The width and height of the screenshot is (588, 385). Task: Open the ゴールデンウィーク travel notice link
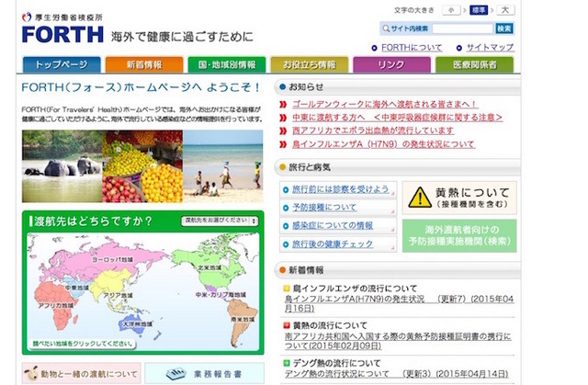point(385,104)
